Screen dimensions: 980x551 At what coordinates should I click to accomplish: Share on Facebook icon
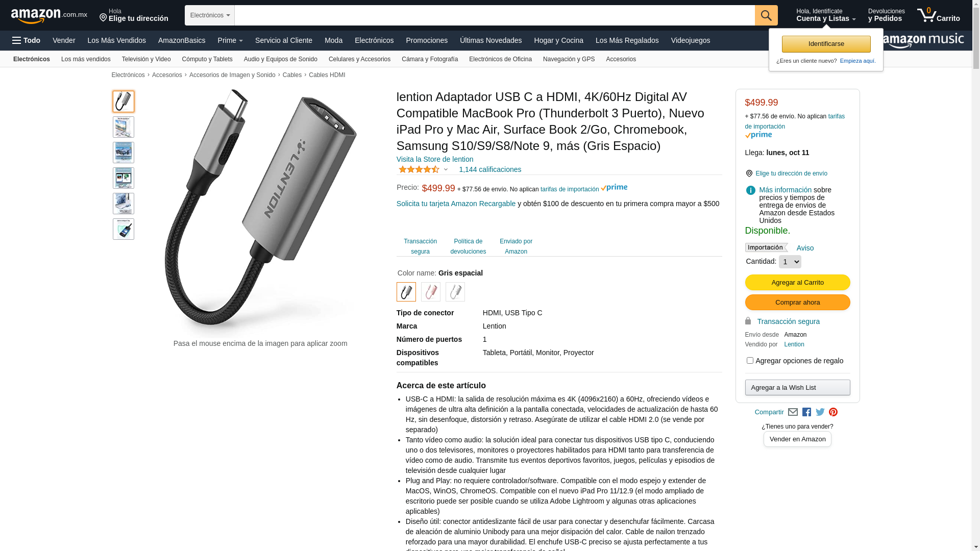[806, 412]
